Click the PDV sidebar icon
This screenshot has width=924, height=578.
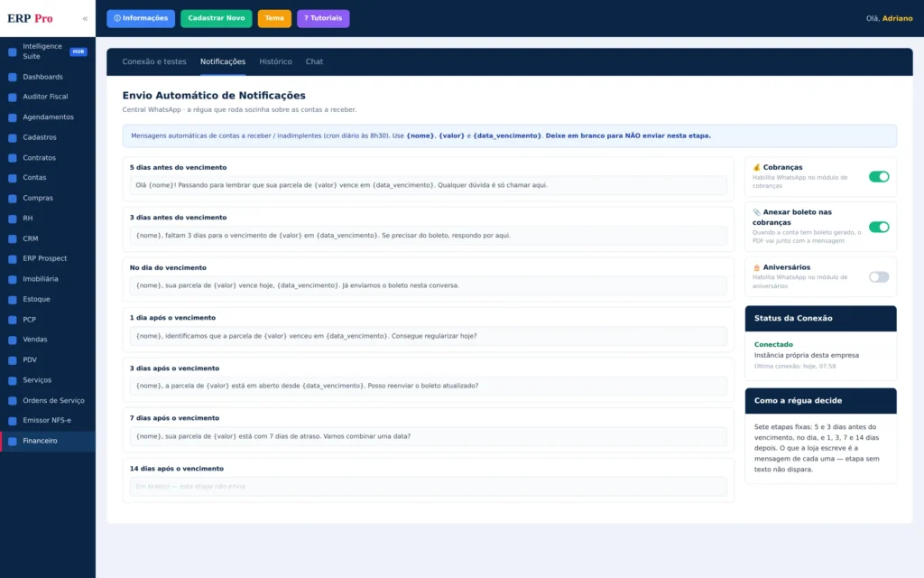click(13, 360)
